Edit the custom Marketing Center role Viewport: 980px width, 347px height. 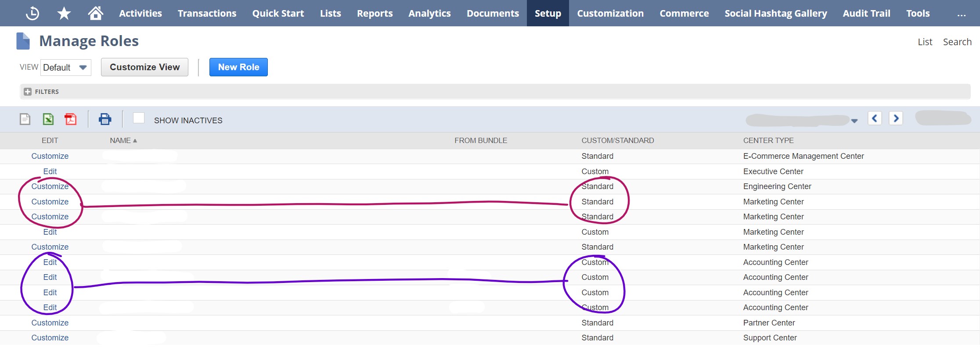click(50, 232)
